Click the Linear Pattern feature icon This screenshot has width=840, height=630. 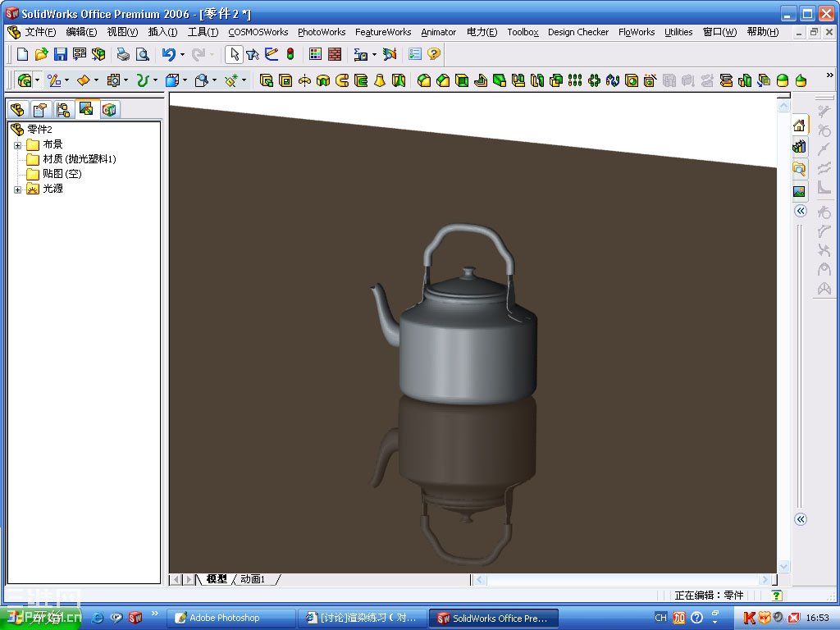pos(575,80)
